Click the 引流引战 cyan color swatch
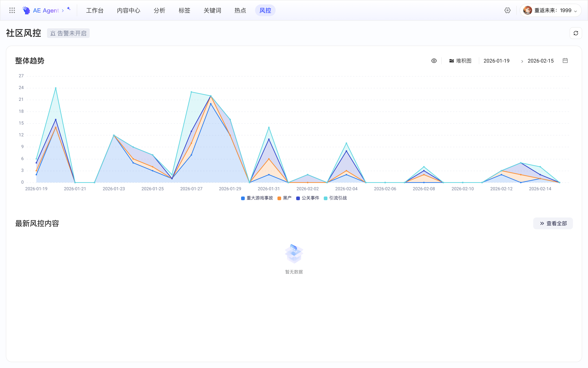 [326, 198]
